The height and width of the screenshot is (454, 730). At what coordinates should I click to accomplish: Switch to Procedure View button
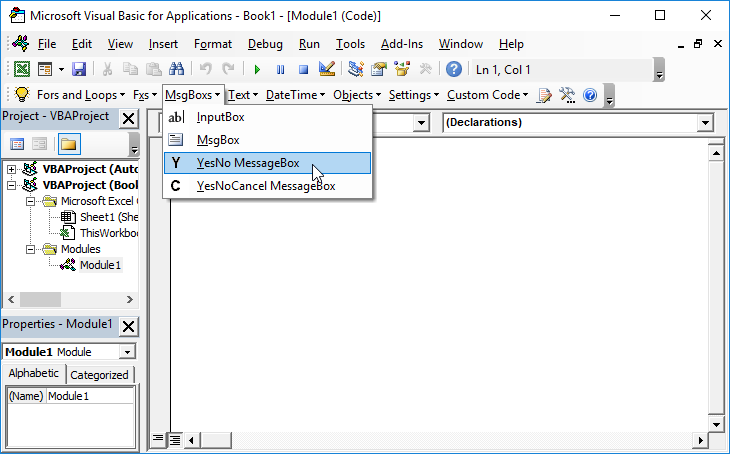[x=158, y=439]
